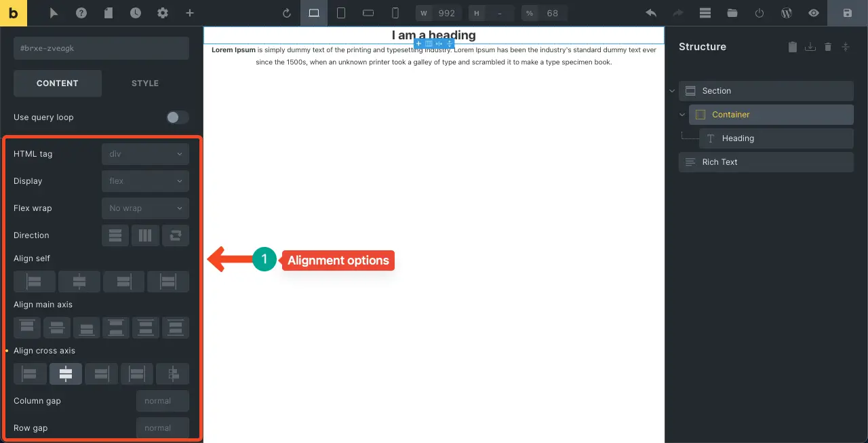Click the copy clipboard icon in Structure panel
The height and width of the screenshot is (443, 868).
793,47
